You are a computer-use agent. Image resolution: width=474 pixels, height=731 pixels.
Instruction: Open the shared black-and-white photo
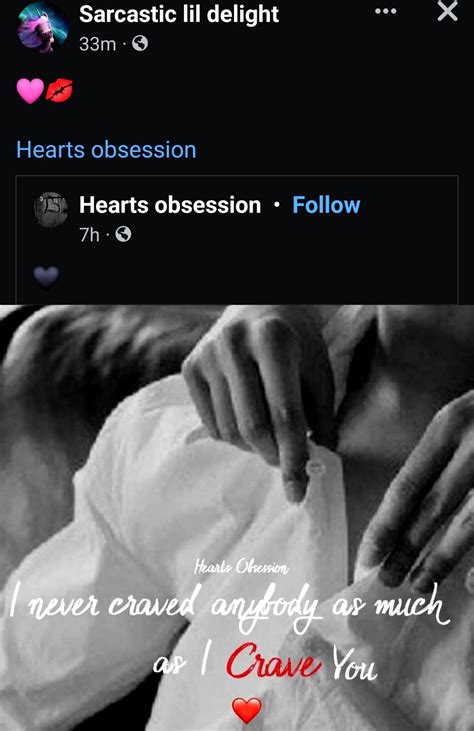[x=237, y=517]
